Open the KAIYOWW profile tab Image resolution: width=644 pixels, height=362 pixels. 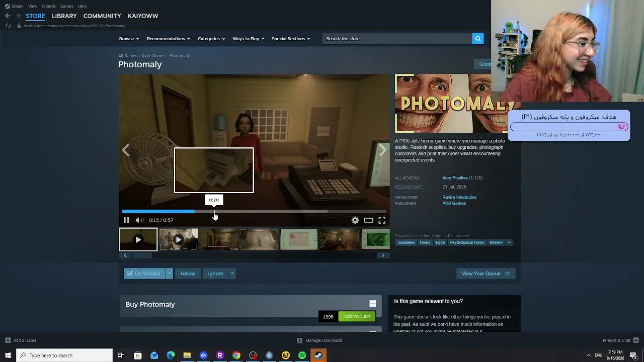click(143, 16)
